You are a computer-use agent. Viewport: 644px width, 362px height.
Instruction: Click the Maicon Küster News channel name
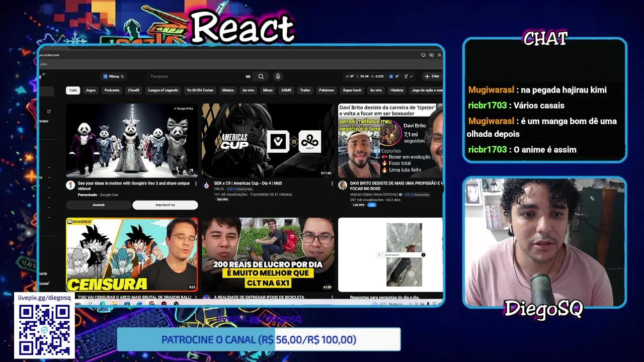(x=375, y=195)
